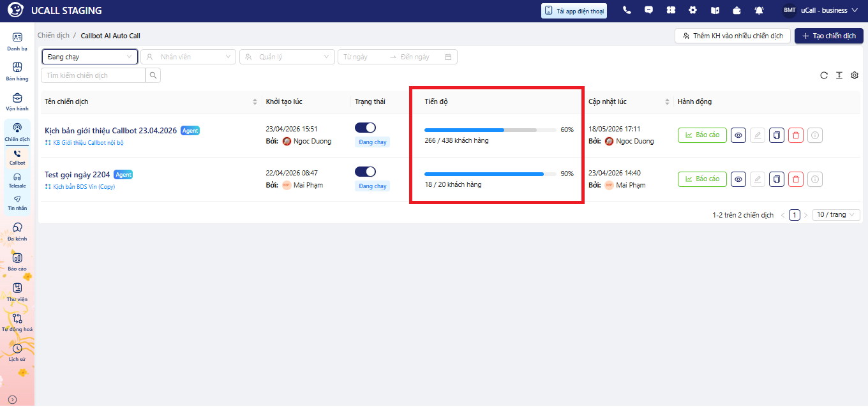868x407 pixels.
Task: Open the wallet icon in top bar
Action: pos(737,10)
